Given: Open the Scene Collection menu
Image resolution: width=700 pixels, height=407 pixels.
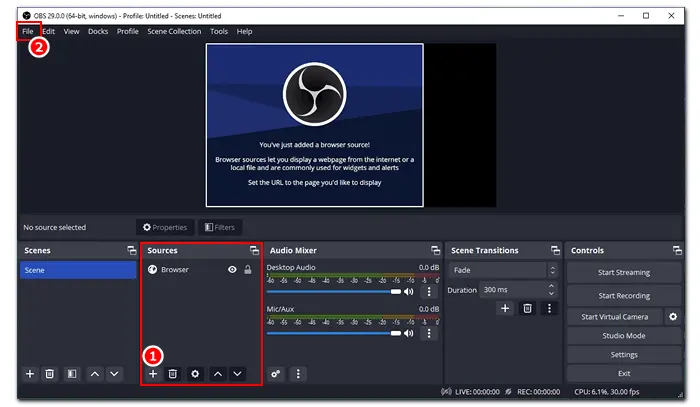Looking at the screenshot, I should coord(174,31).
